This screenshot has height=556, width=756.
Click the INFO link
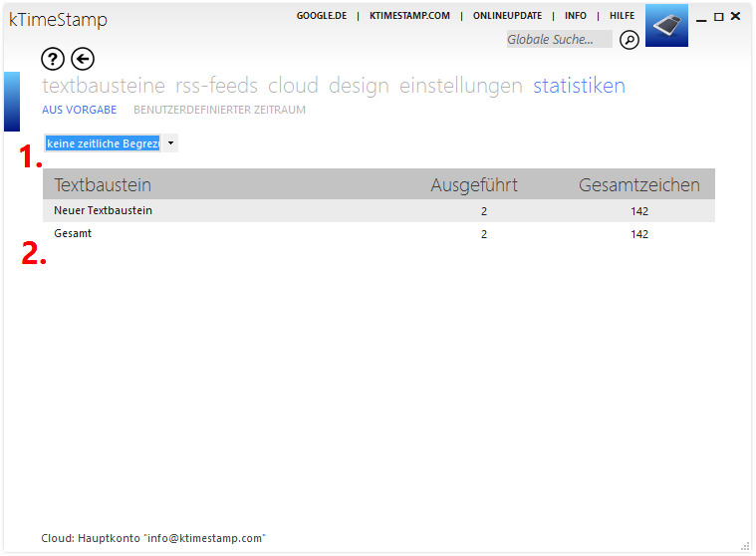[576, 16]
